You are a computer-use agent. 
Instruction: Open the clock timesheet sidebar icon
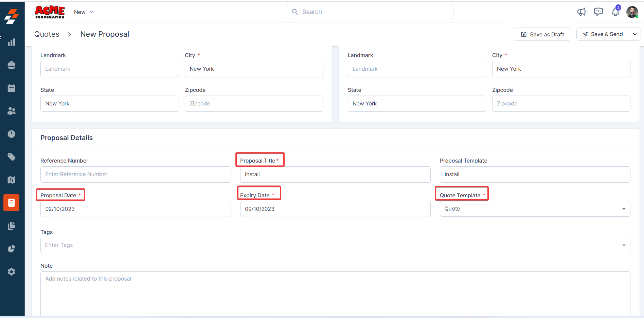coord(12,134)
